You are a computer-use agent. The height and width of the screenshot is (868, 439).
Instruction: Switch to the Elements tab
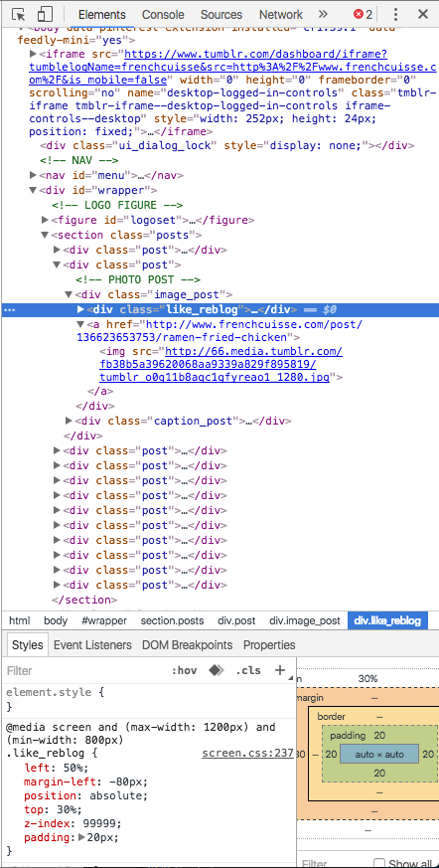point(101,14)
